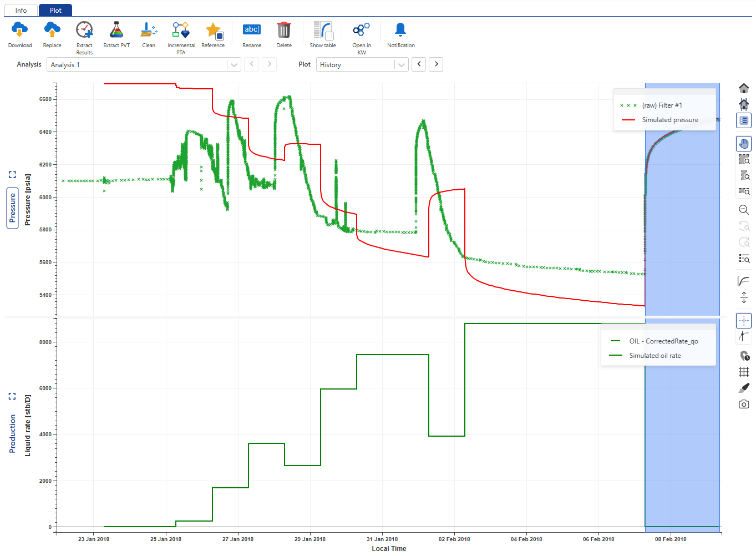
Task: Open Incremental PTA tool
Action: (x=181, y=31)
